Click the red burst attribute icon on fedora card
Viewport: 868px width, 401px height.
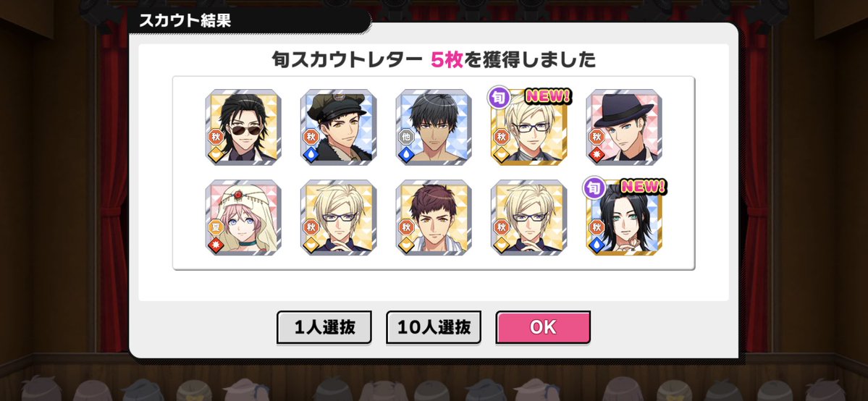597,154
